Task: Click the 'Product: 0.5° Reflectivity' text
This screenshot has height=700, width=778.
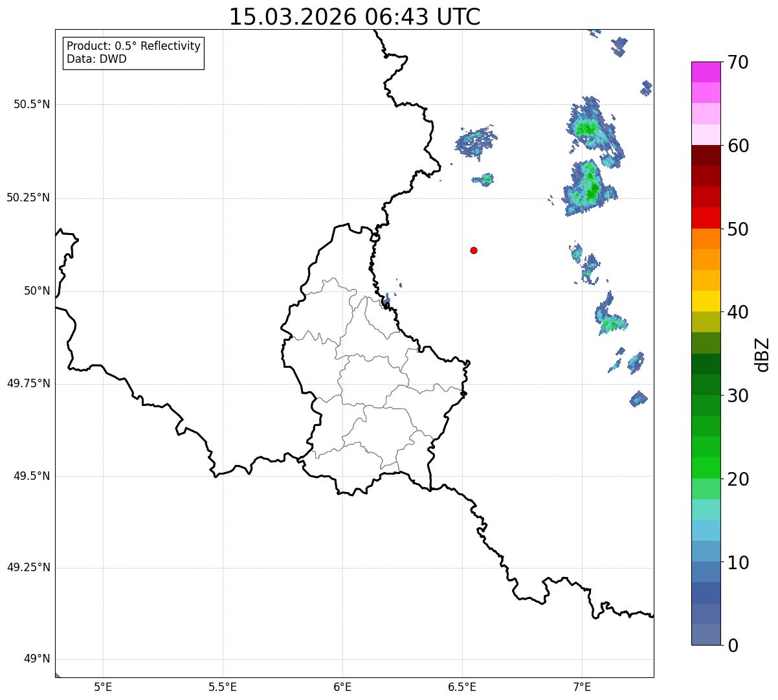Action: click(x=133, y=47)
